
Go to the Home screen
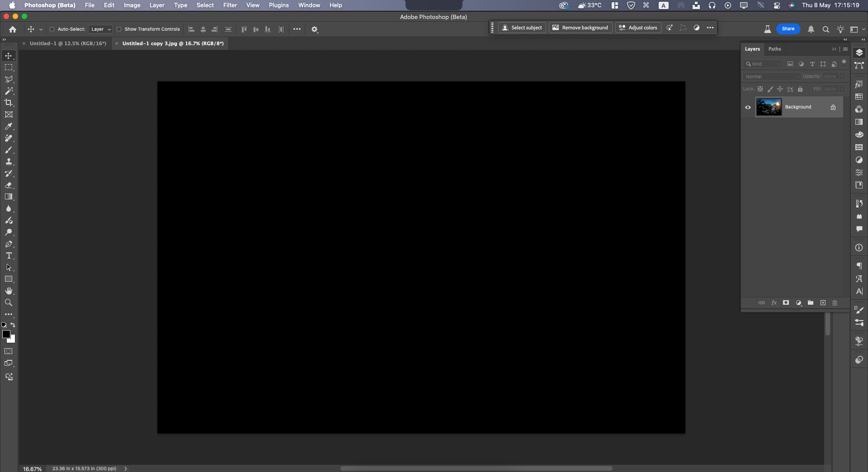[x=13, y=29]
